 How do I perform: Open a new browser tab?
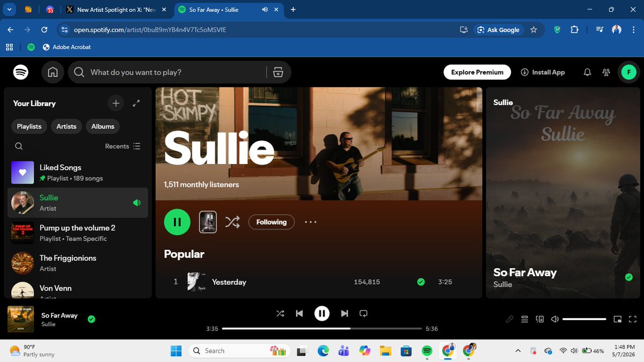point(293,10)
